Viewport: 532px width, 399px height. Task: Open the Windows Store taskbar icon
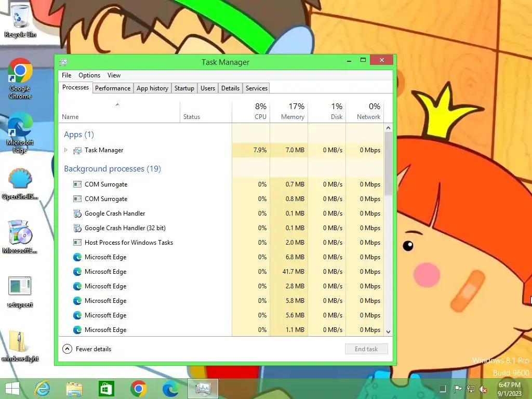(x=106, y=389)
